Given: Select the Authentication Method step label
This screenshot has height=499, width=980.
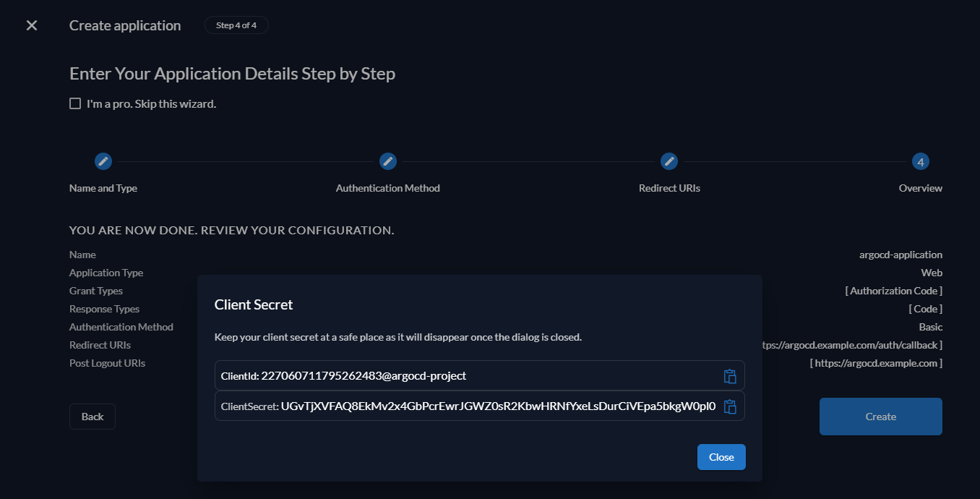Looking at the screenshot, I should coord(388,188).
